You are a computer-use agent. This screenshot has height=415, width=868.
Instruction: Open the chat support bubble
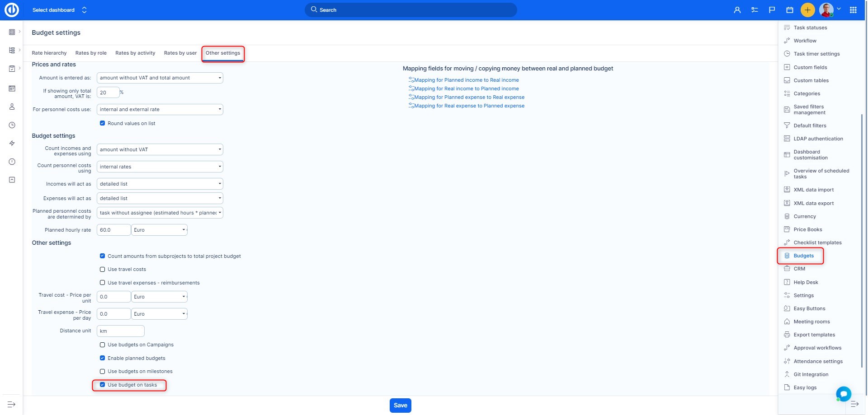click(843, 394)
